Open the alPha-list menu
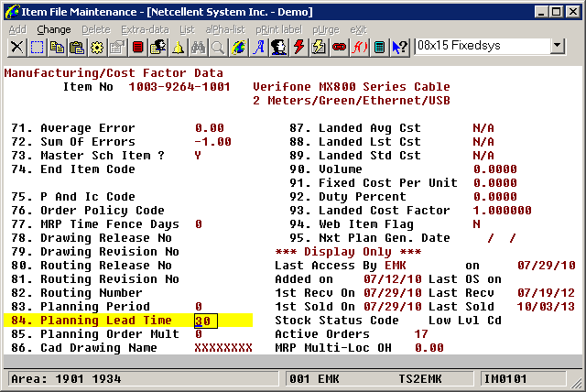The height and width of the screenshot is (392, 586). [x=225, y=29]
